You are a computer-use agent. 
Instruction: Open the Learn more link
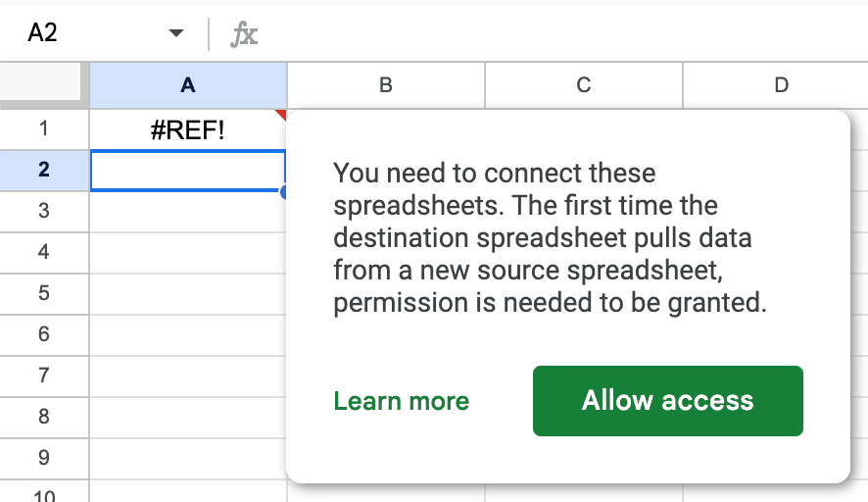pos(402,401)
